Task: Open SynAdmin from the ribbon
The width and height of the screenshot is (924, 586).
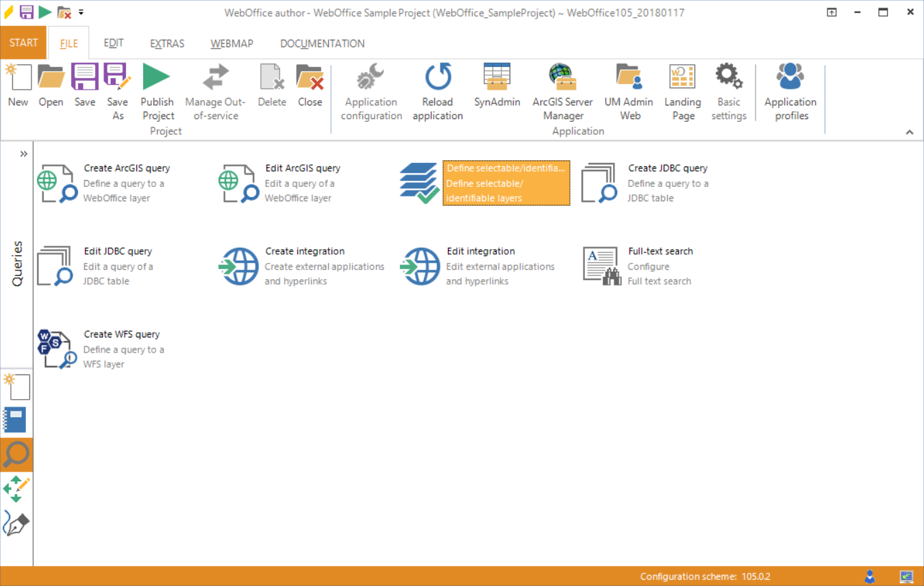Action: tap(497, 89)
